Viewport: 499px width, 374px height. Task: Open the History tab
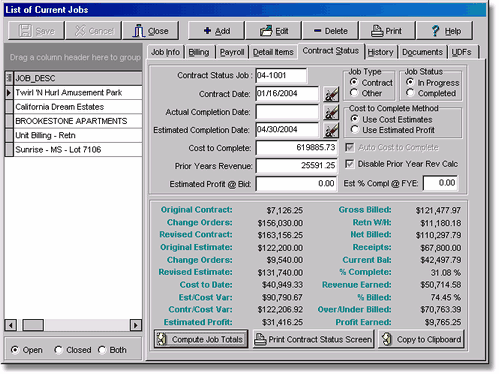(380, 52)
